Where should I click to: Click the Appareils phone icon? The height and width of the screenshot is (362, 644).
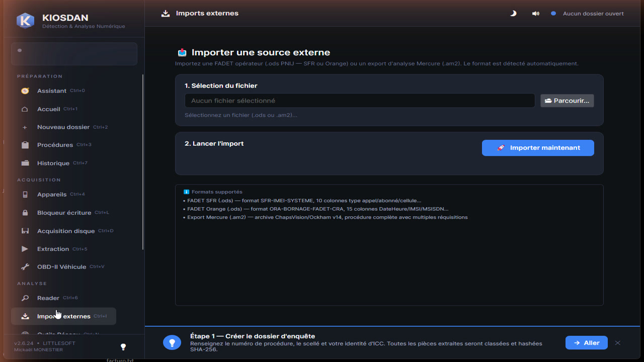pos(25,195)
